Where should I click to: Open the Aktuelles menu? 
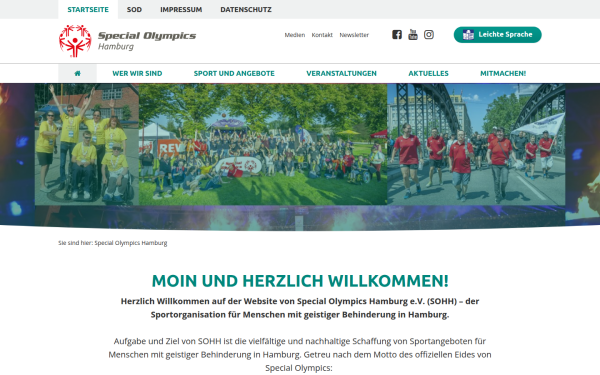pyautogui.click(x=428, y=73)
